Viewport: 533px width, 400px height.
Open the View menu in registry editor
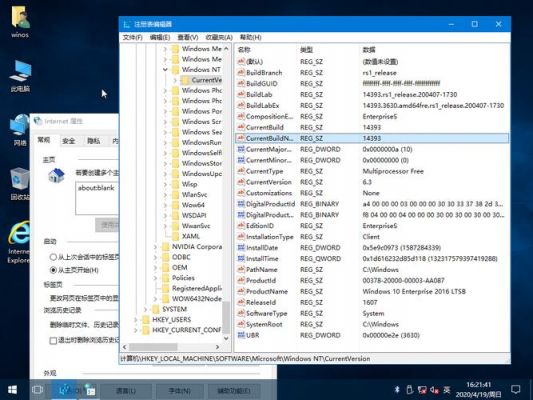(188, 37)
